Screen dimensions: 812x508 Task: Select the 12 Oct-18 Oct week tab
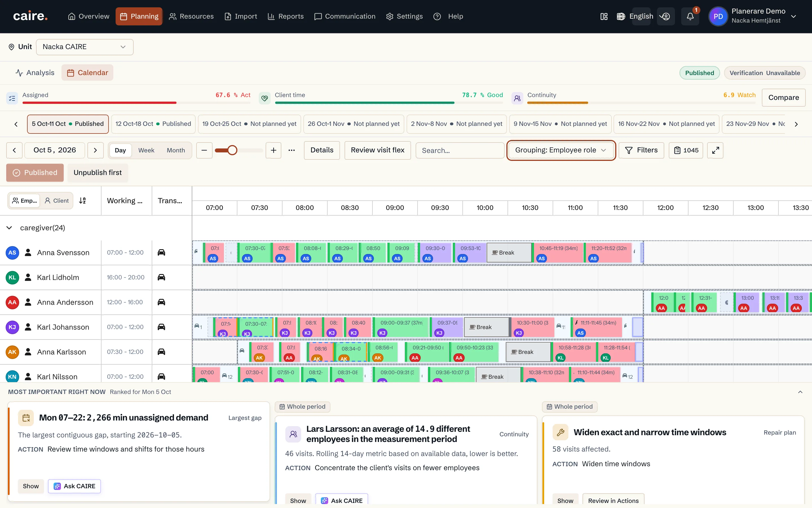(x=153, y=124)
